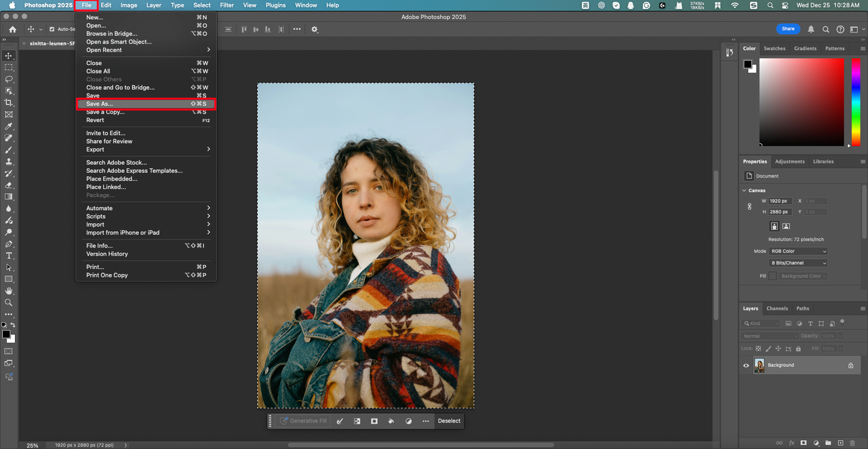Select the Rectangular Marquee tool
The image size is (868, 449).
pyautogui.click(x=9, y=67)
